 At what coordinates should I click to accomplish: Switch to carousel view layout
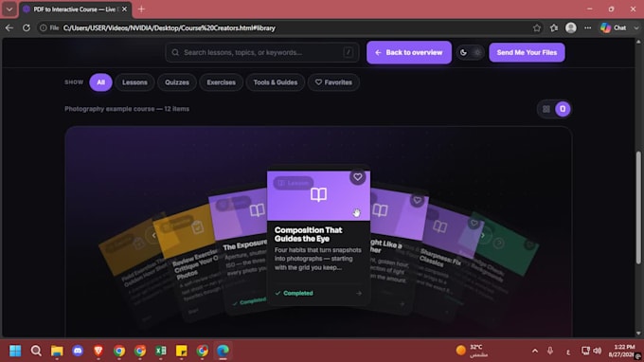tap(563, 109)
